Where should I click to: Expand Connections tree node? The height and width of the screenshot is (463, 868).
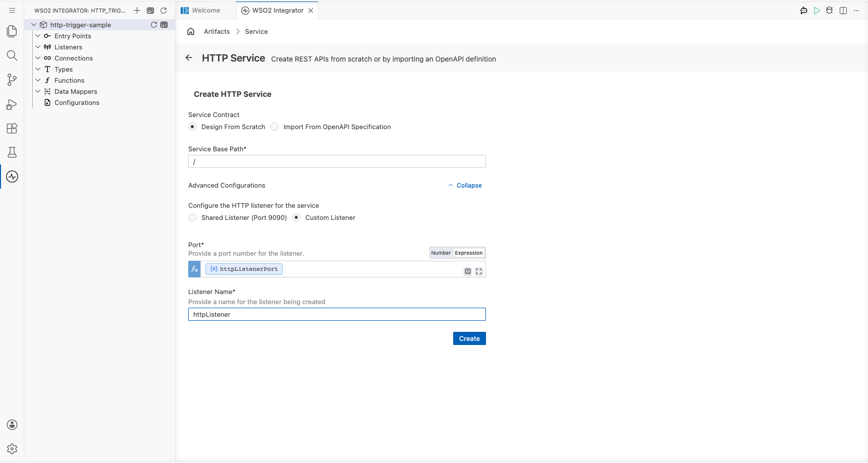(38, 58)
